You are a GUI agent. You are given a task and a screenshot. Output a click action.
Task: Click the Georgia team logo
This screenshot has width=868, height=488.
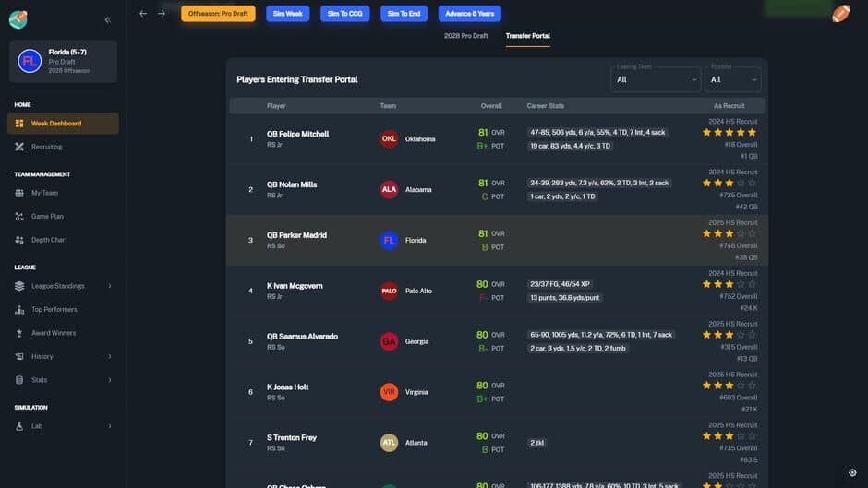pyautogui.click(x=390, y=341)
